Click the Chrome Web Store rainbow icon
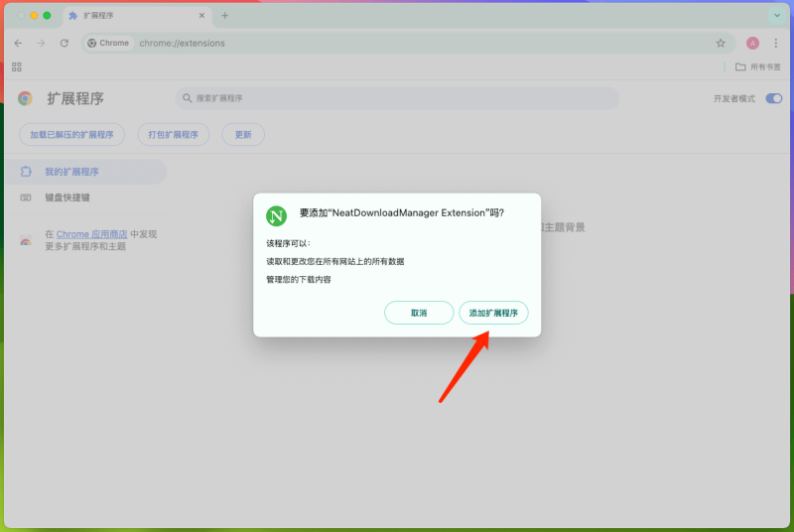 click(26, 240)
